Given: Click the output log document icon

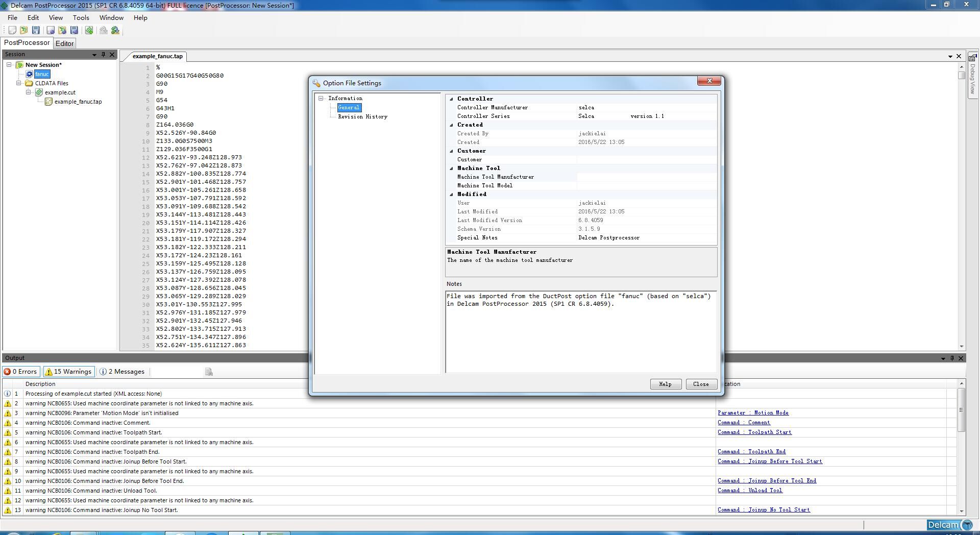Looking at the screenshot, I should (x=209, y=372).
